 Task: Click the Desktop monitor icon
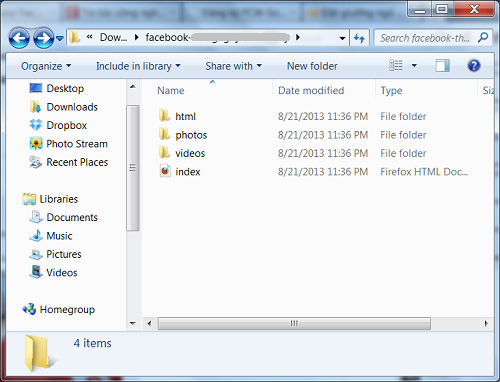pos(36,88)
